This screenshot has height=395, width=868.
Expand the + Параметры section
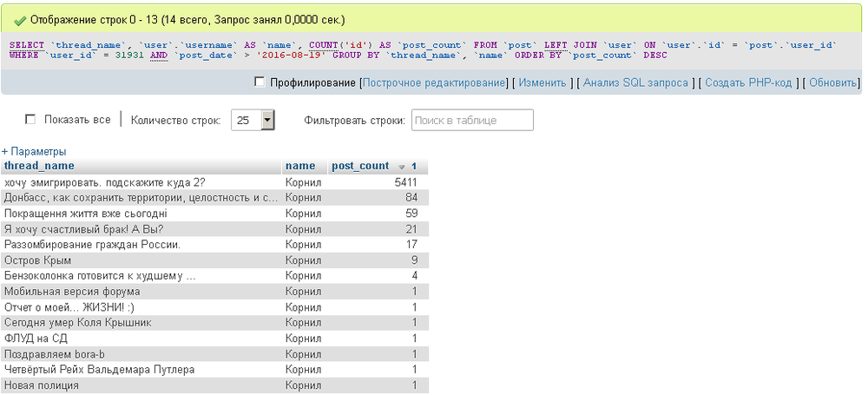click(34, 152)
